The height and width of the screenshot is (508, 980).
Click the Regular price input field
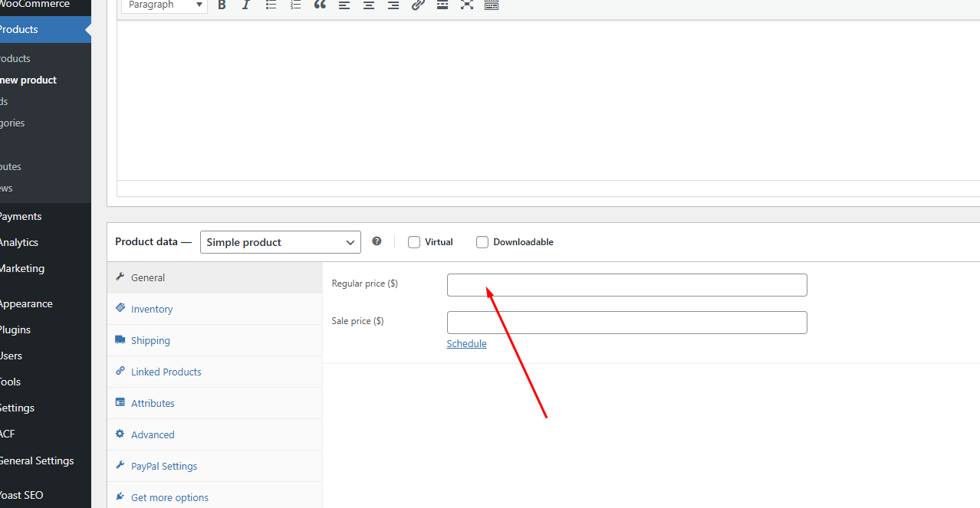click(x=626, y=285)
